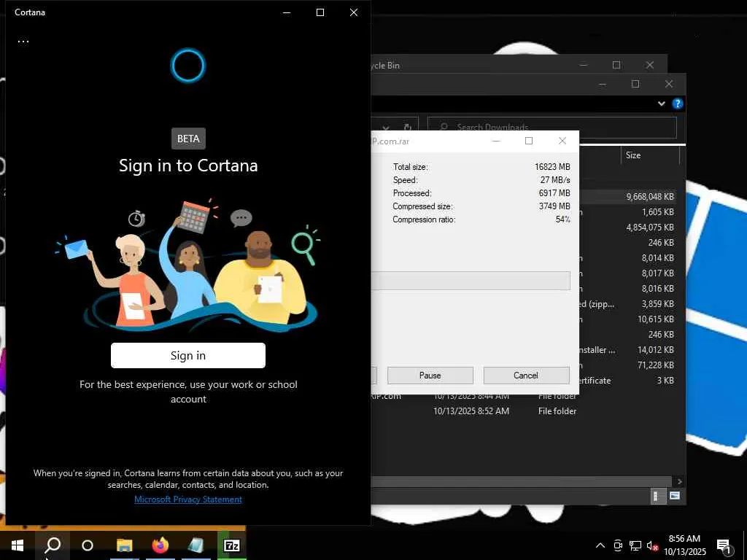Minimize the Downloads Explorer window

tap(602, 85)
